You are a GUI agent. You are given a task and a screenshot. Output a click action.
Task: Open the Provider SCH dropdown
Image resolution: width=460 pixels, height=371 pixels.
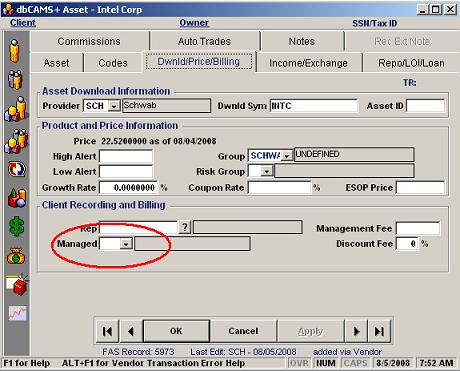(114, 106)
